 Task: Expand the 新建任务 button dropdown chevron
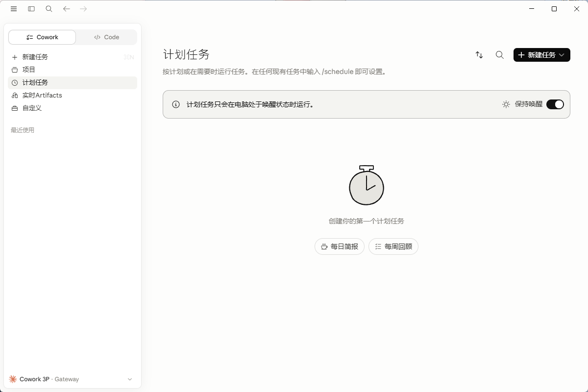[x=562, y=55]
